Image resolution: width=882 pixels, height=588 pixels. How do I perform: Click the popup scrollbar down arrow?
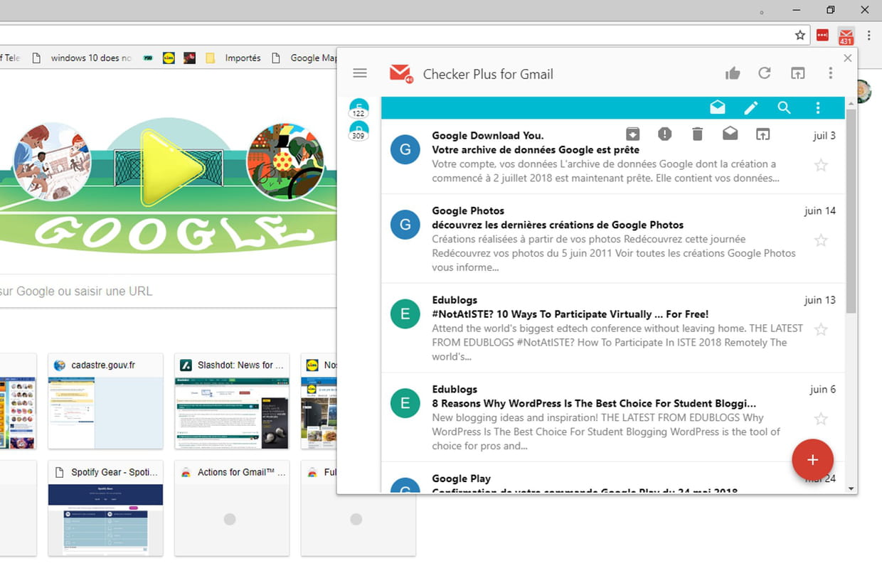click(851, 488)
